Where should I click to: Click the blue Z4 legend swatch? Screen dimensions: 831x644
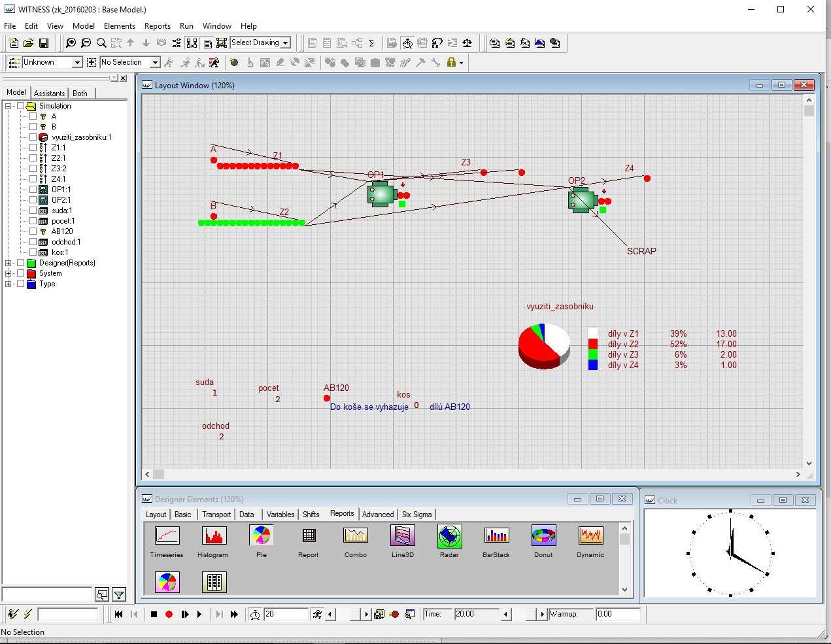coord(593,365)
